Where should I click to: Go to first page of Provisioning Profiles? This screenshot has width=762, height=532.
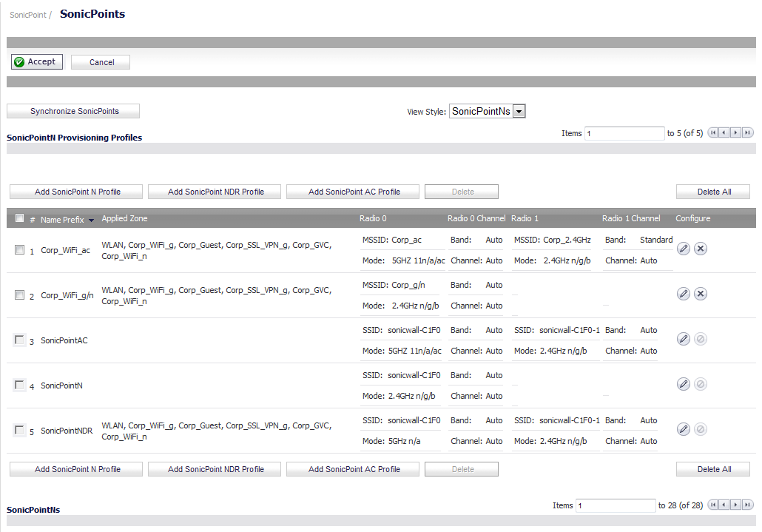(x=713, y=132)
